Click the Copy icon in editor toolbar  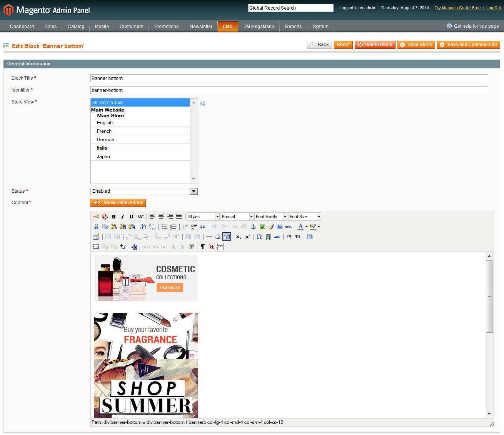pos(105,227)
